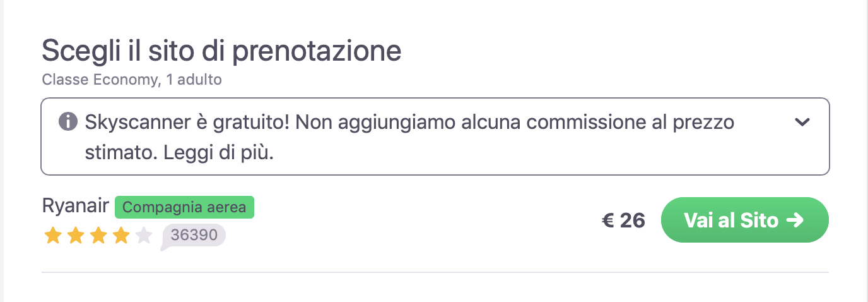Click the third gold rating star

[x=98, y=236]
